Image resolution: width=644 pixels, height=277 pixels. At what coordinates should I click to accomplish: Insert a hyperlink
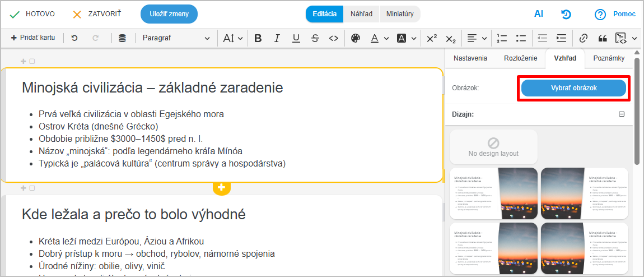click(584, 38)
